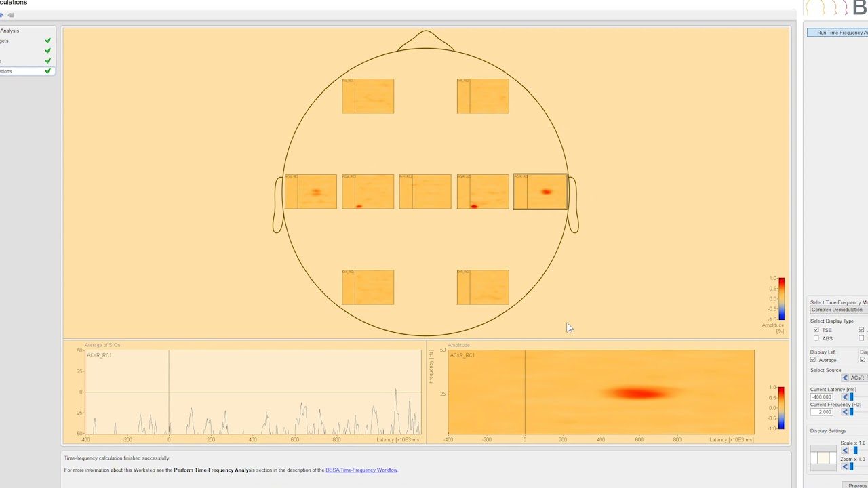868x488 pixels.
Task: Click the Current Latency slider handle
Action: tap(852, 397)
